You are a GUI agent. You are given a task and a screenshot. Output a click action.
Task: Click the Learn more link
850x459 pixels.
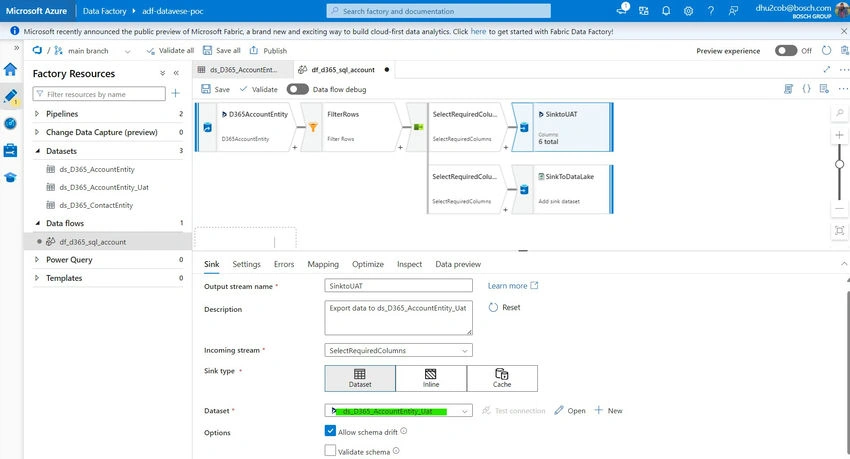(513, 286)
